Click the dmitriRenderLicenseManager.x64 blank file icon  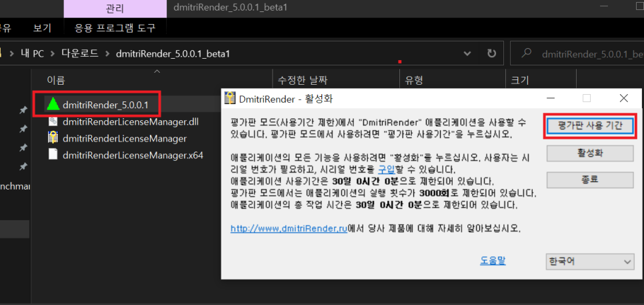coord(53,156)
